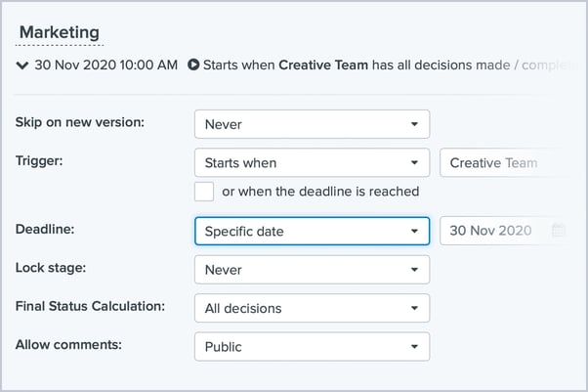Open the Lock stage dropdown

312,269
